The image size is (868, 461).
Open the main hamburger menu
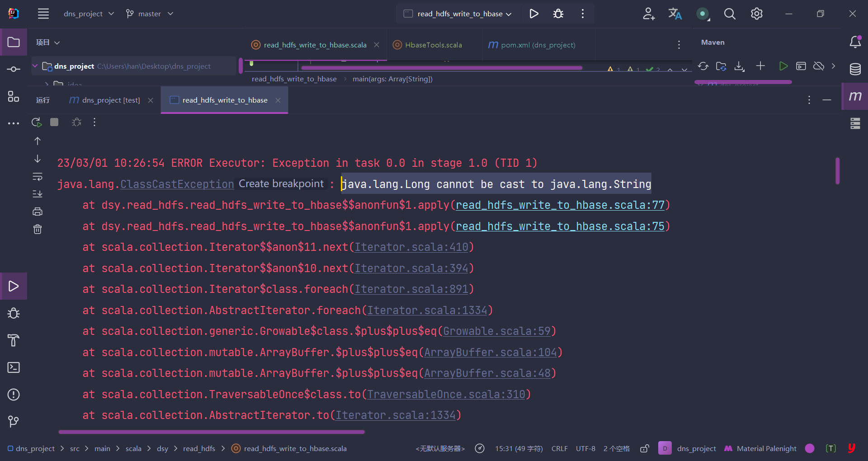coord(43,14)
